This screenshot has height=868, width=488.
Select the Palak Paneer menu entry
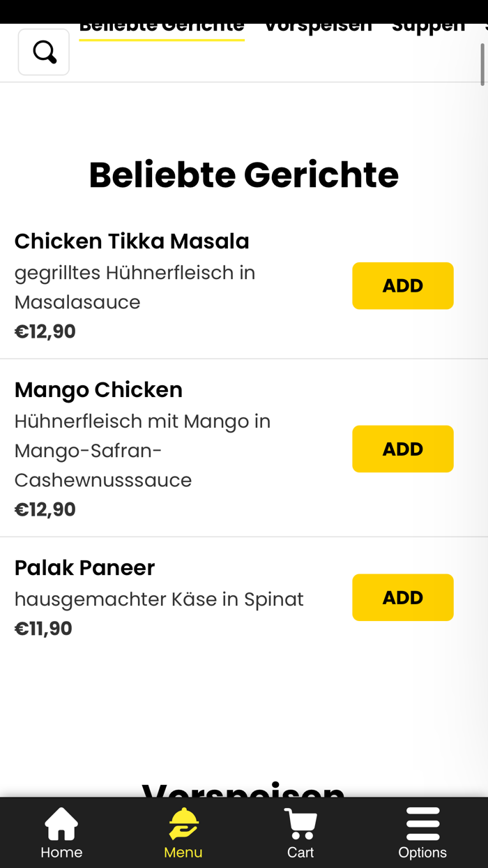pos(84,567)
